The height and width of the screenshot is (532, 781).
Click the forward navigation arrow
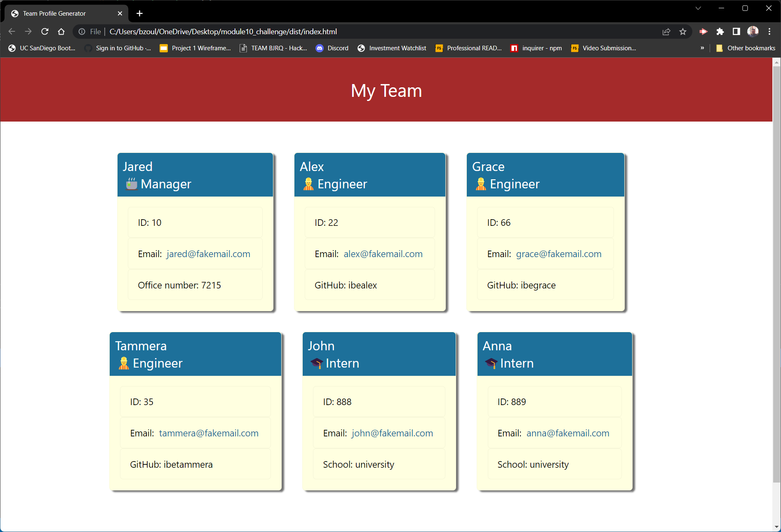point(28,31)
